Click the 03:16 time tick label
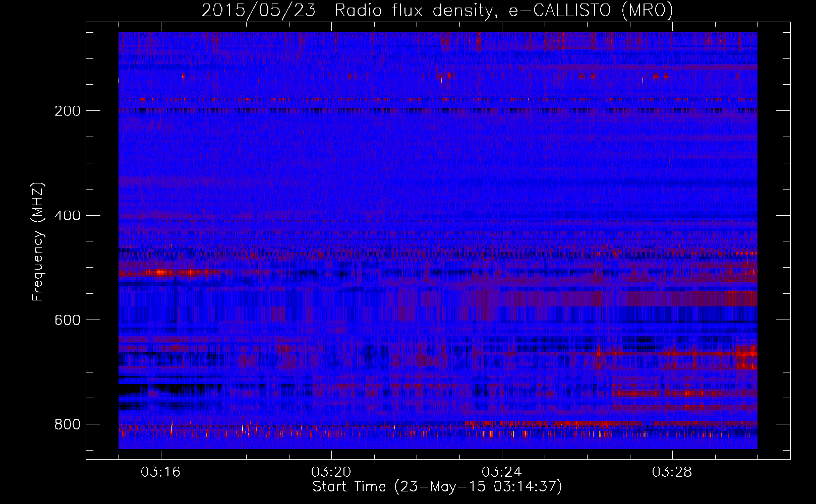 [x=160, y=472]
